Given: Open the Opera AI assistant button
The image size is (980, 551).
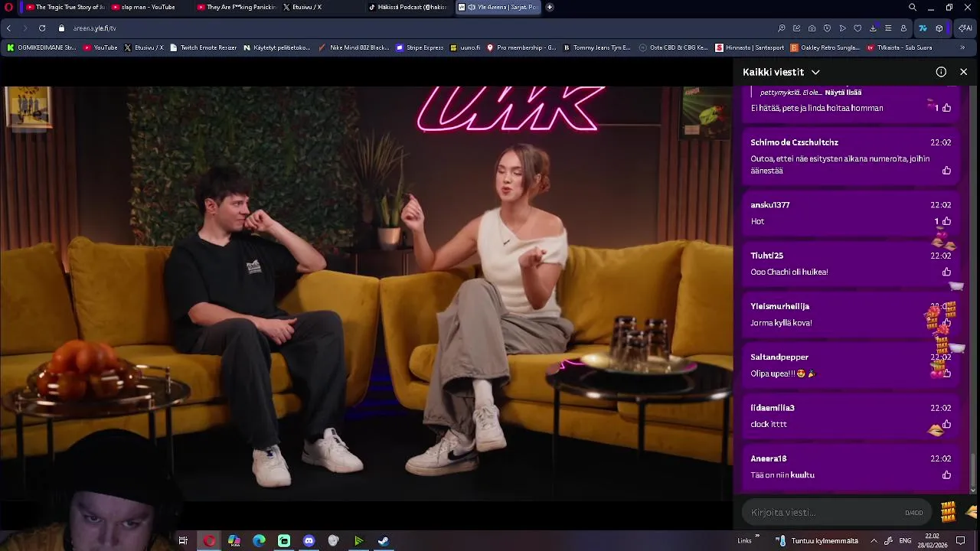Looking at the screenshot, I should click(x=965, y=28).
